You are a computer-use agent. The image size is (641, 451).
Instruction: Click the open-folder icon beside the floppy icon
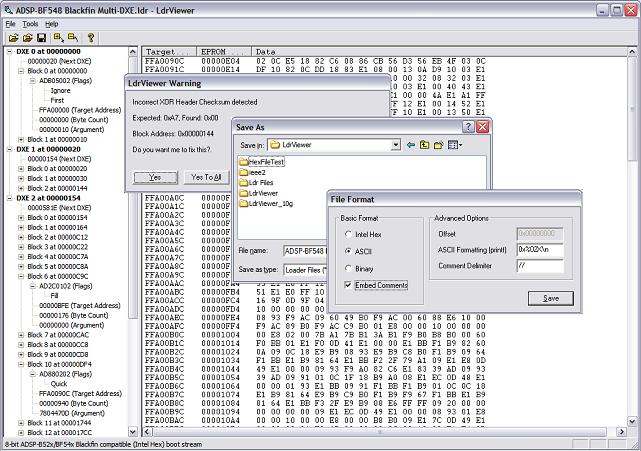(27, 38)
